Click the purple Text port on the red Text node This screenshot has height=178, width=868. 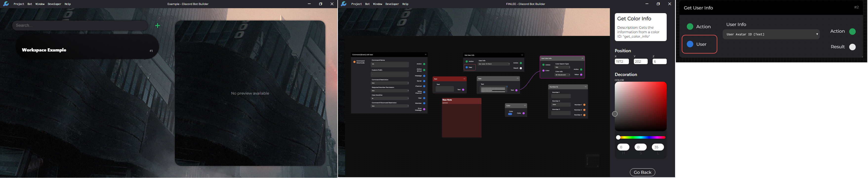(463, 90)
